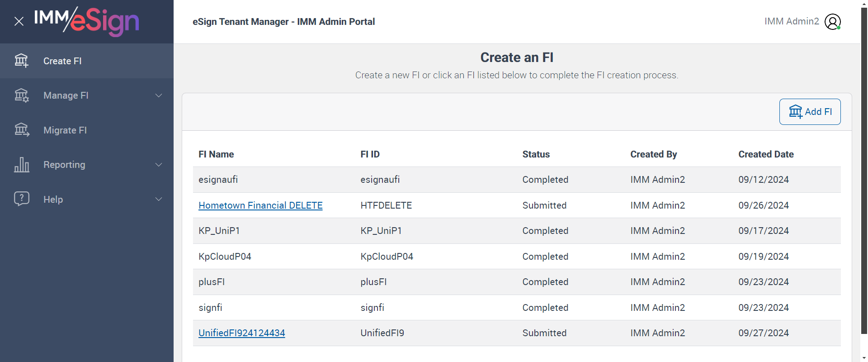868x362 pixels.
Task: Expand the Manage FI submenu chevron
Action: (159, 95)
